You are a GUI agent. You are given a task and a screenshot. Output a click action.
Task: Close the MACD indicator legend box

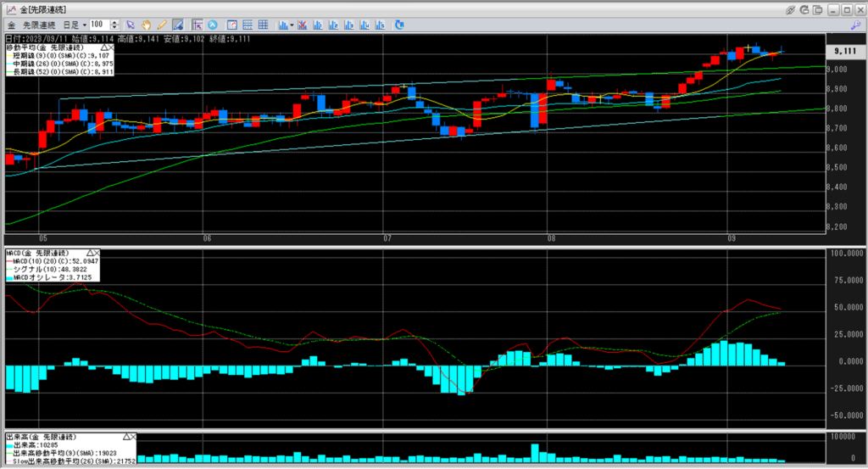[x=96, y=253]
